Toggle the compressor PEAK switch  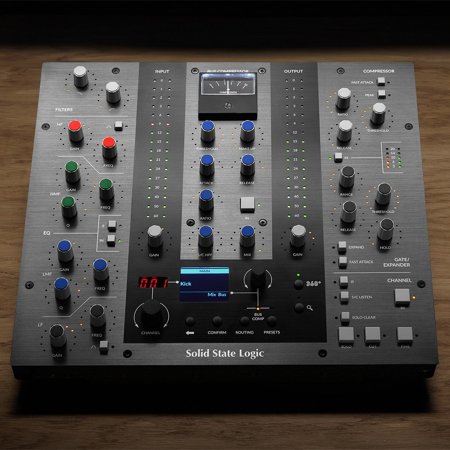[x=382, y=94]
